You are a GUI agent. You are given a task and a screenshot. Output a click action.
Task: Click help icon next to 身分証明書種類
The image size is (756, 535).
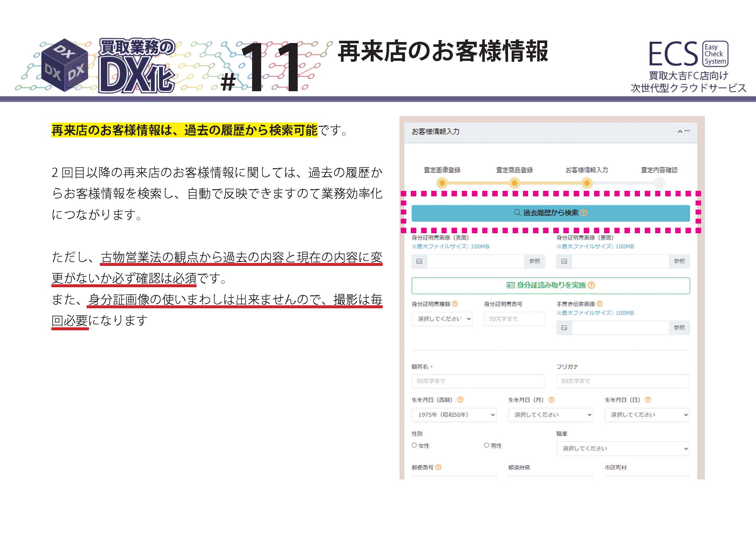455,304
